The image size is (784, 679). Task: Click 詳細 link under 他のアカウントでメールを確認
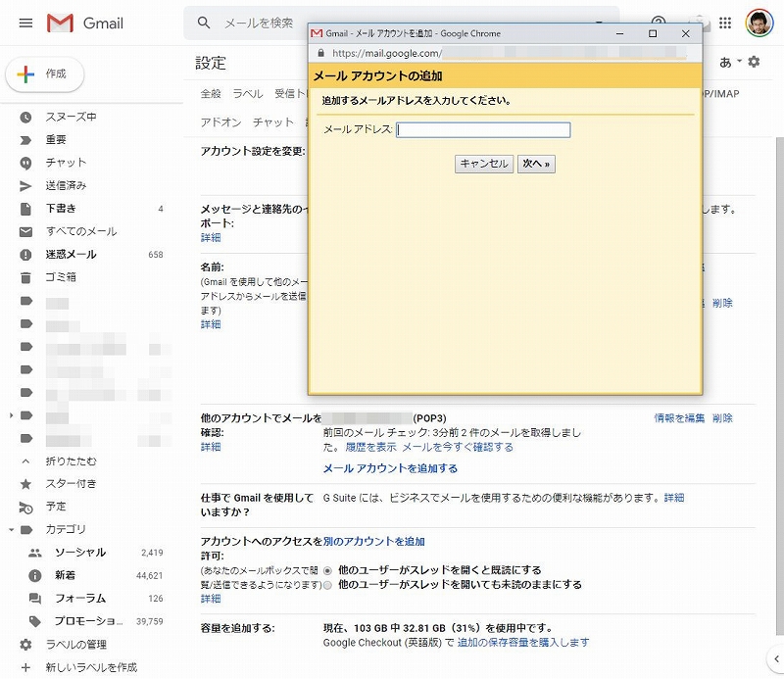pyautogui.click(x=211, y=447)
